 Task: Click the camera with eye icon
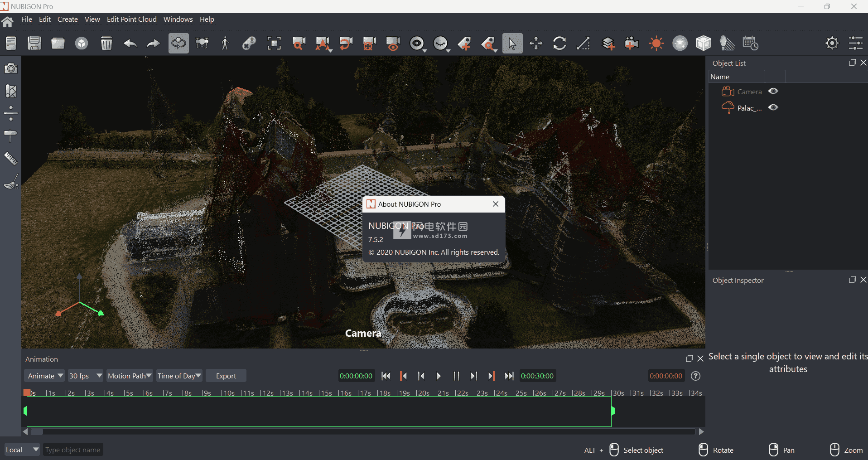pos(393,44)
